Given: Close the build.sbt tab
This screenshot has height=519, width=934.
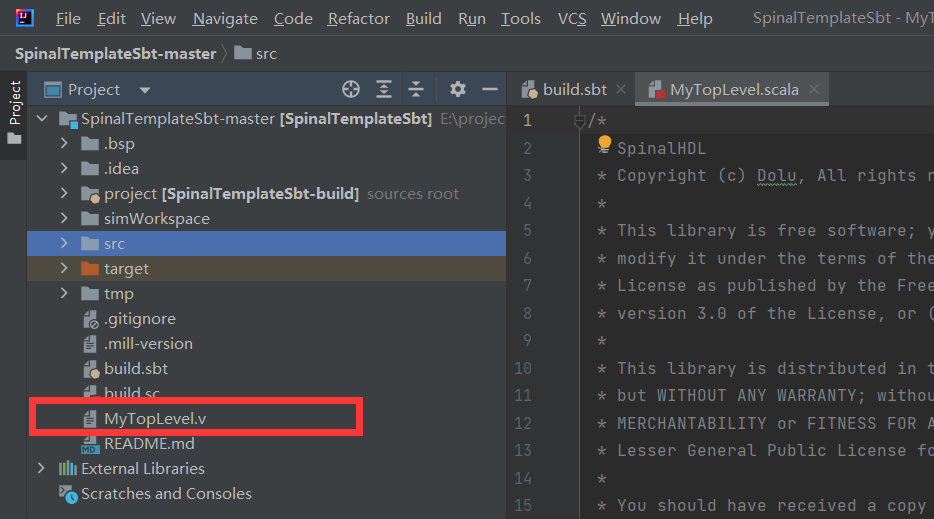Looking at the screenshot, I should click(621, 89).
